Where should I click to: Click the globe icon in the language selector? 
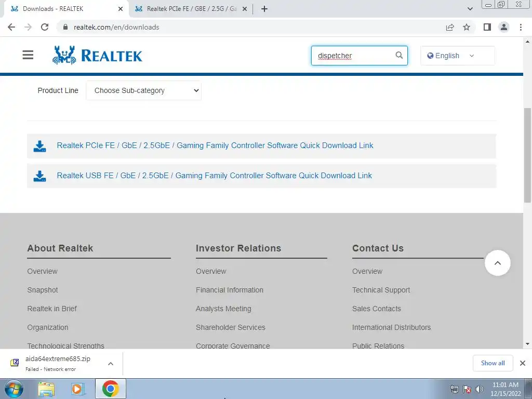pos(430,56)
